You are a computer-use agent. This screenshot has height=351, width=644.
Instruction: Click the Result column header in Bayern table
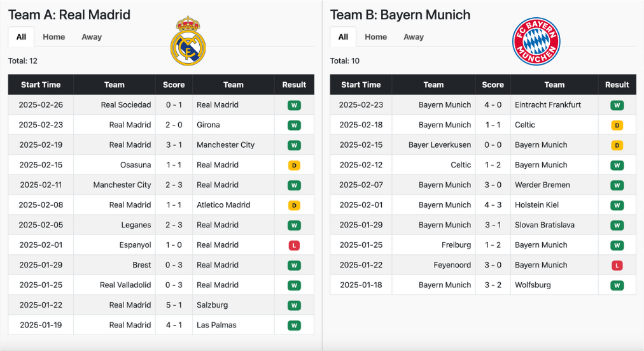click(x=617, y=85)
